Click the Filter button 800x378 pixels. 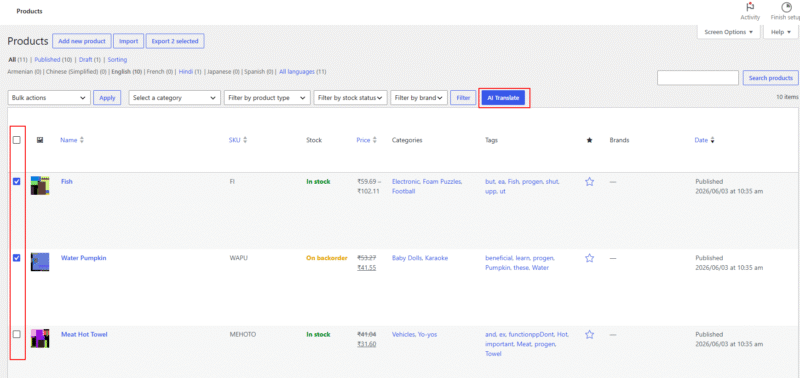463,98
